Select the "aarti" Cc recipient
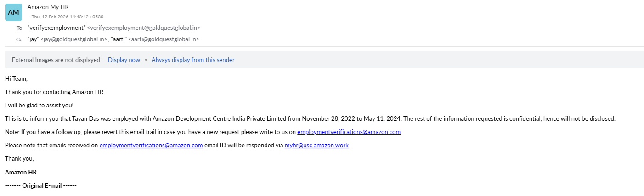This screenshot has width=644, height=196. [x=118, y=39]
